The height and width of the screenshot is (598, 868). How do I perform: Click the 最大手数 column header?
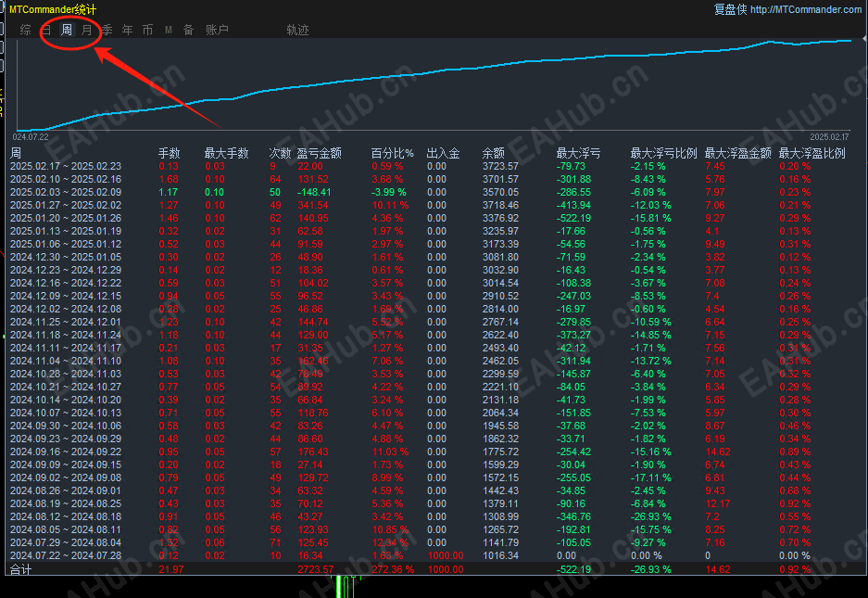pos(226,154)
